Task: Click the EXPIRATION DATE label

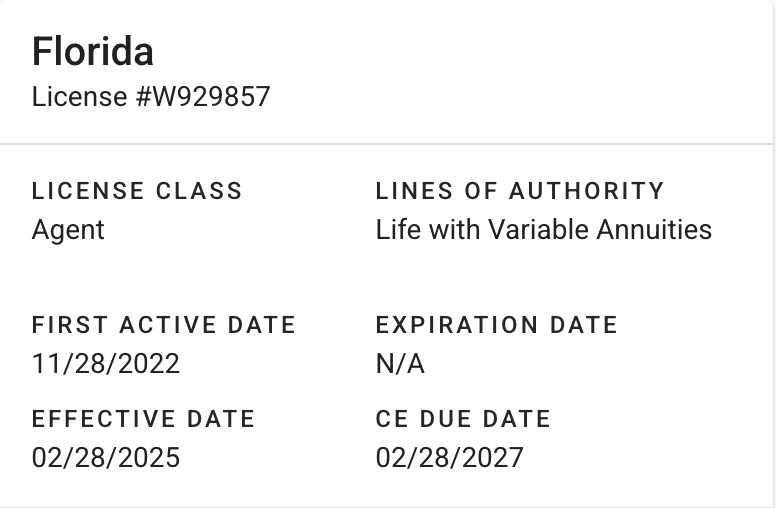Action: point(497,325)
